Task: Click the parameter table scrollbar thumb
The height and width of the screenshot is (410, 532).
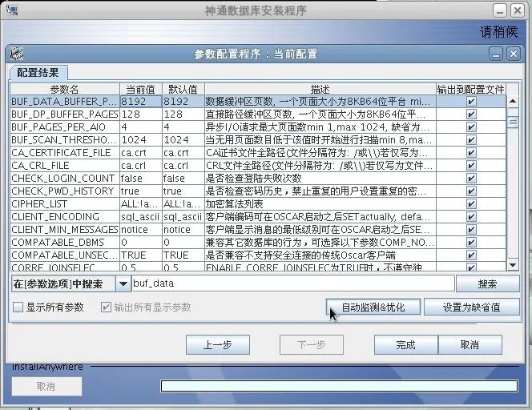Action: point(513,122)
